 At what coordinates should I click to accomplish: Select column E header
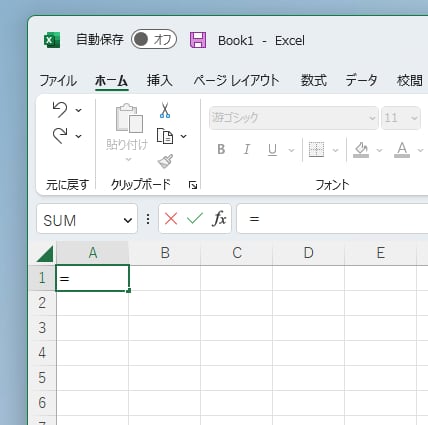tap(381, 253)
